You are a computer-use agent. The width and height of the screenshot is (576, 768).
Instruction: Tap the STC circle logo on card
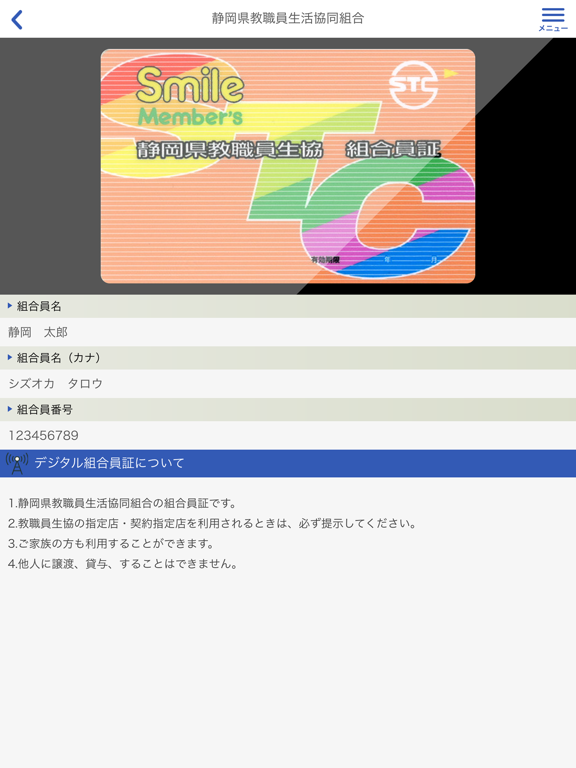tap(414, 85)
